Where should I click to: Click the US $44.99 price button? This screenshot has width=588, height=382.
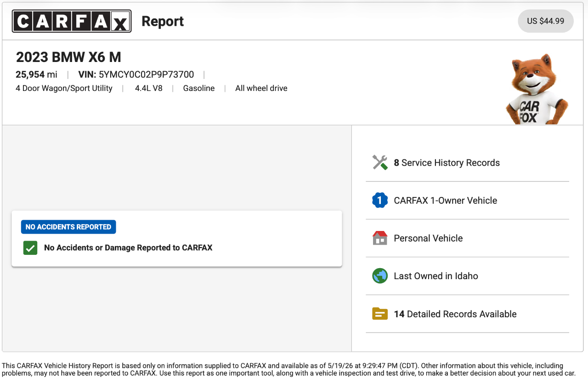[546, 21]
